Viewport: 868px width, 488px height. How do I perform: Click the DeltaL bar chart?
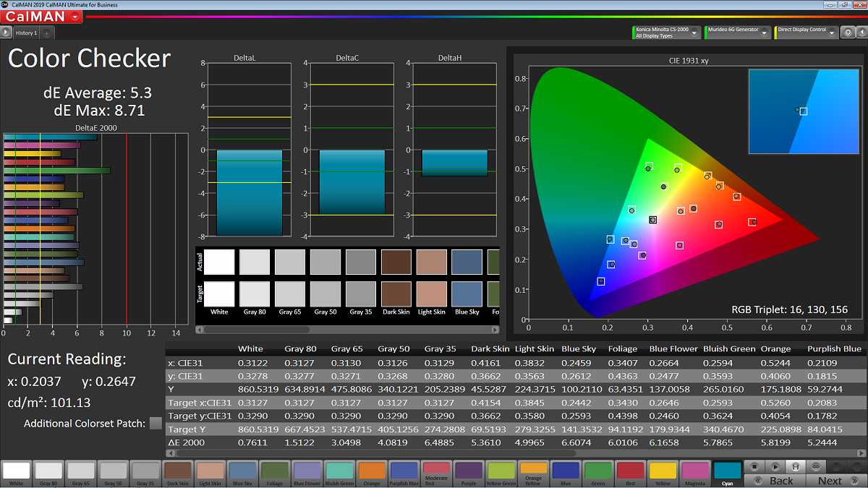[249, 149]
